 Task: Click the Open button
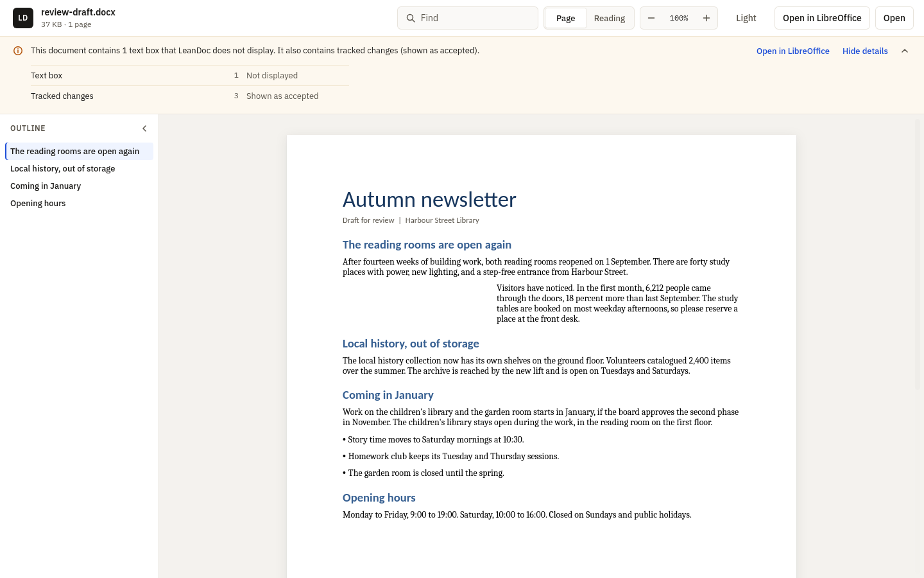pos(894,18)
